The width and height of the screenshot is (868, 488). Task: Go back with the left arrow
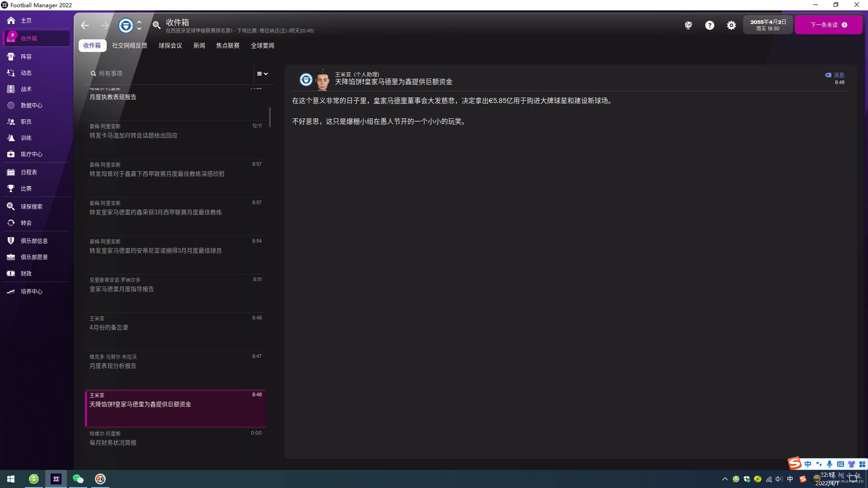(85, 25)
